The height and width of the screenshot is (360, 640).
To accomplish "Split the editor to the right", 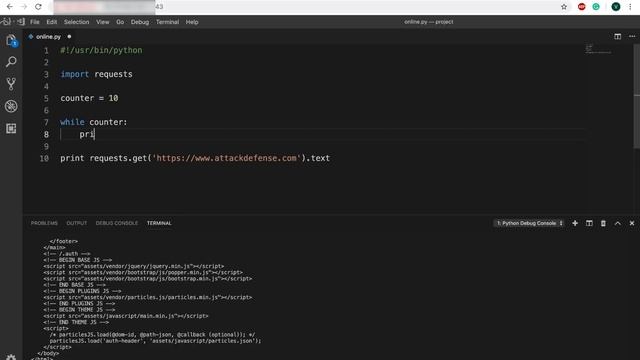I will [x=618, y=37].
